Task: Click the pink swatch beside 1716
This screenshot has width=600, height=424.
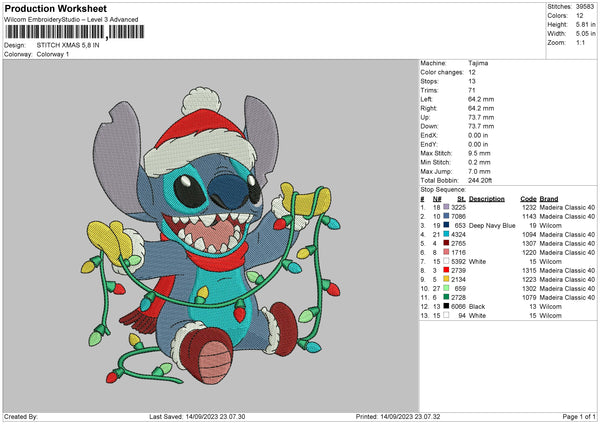Action: [446, 252]
